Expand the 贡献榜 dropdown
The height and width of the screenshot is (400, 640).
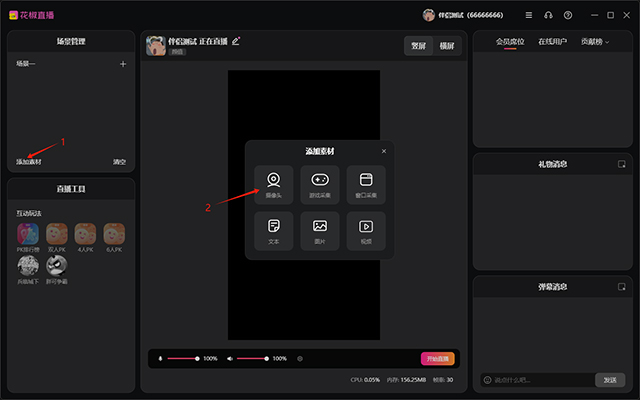coord(595,42)
